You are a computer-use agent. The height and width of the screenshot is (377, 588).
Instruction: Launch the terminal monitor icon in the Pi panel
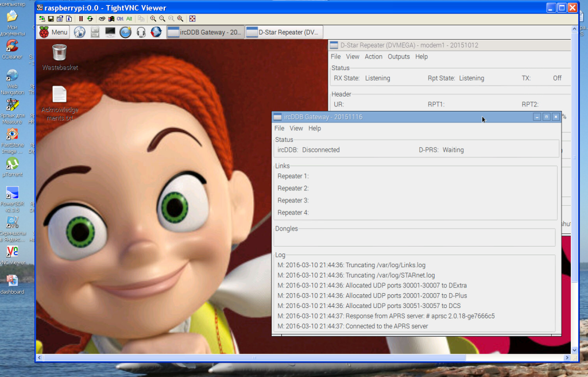pyautogui.click(x=110, y=32)
